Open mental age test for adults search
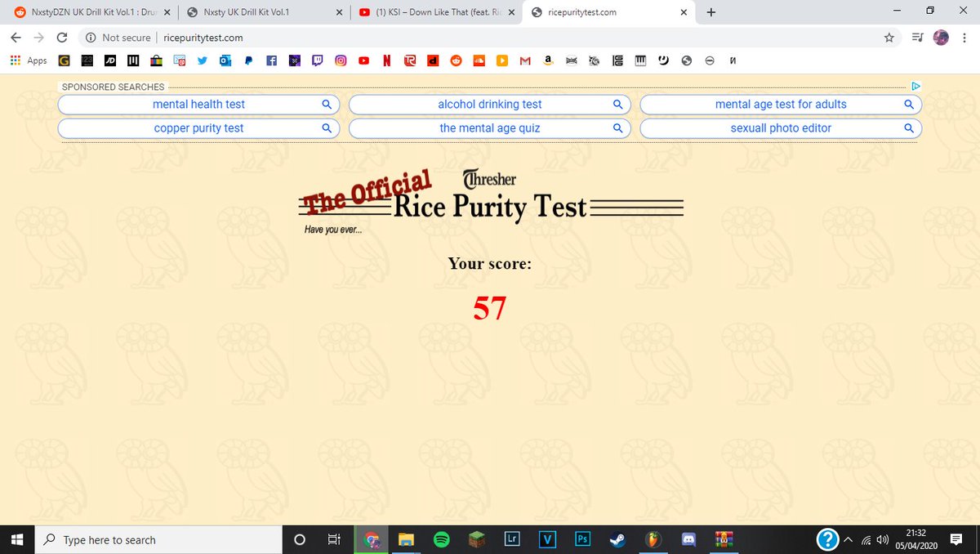Screen dimensions: 980x554 point(781,105)
